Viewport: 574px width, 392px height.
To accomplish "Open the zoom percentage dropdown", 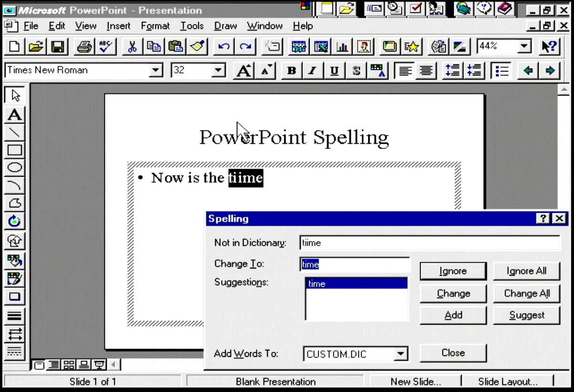I will click(525, 46).
